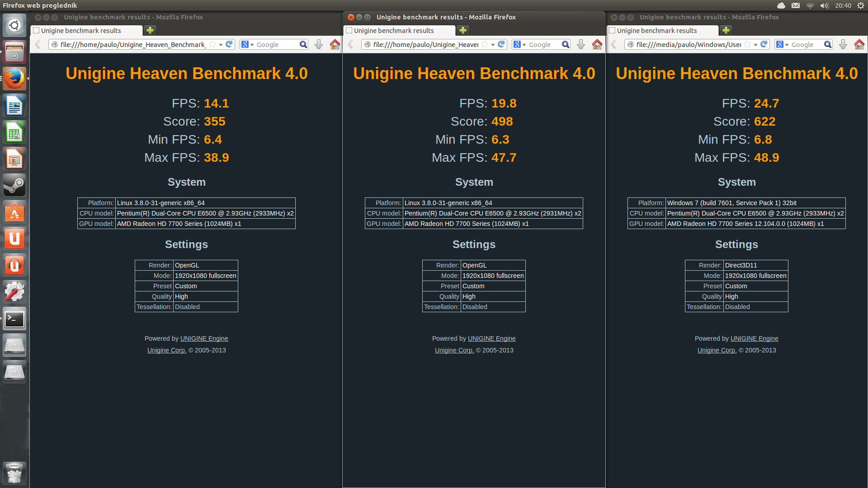Open the Ubuntu Dash home
868x488 pixels.
pyautogui.click(x=14, y=25)
